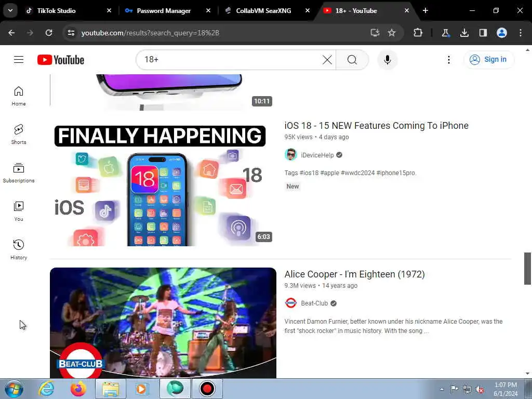The height and width of the screenshot is (399, 532).
Task: Select the Tags #ios18 #apple description text
Action: pos(350,172)
